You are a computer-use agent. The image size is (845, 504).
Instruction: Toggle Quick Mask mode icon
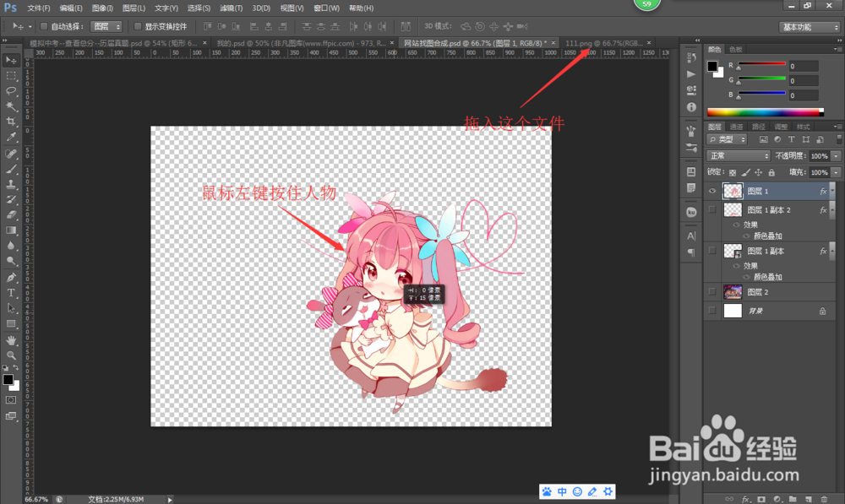pos(11,400)
